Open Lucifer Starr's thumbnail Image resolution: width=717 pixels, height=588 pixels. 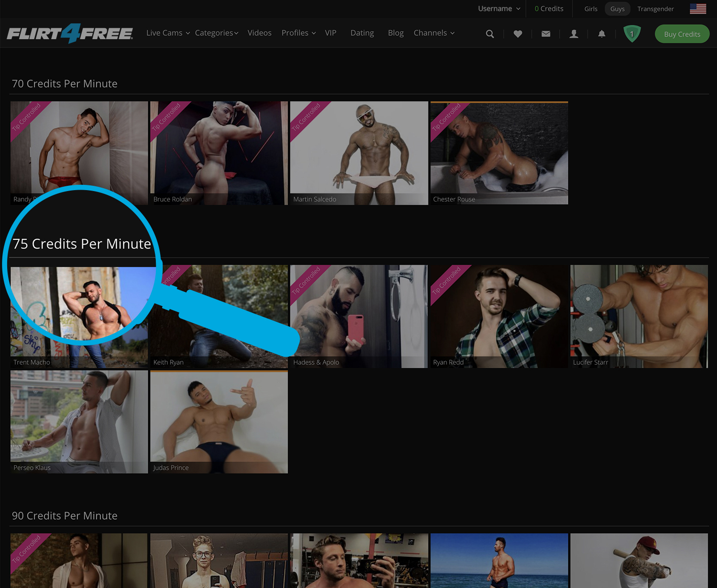click(639, 316)
